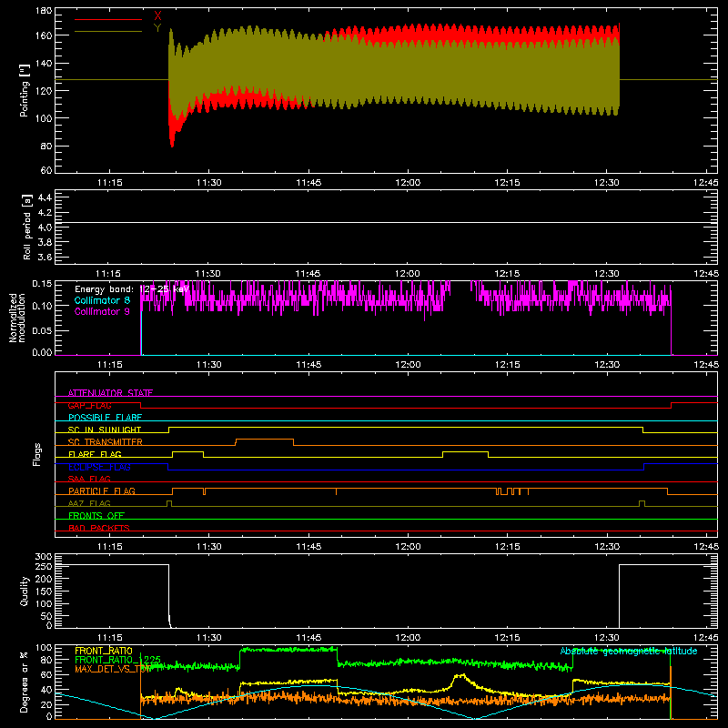Click the "Roll period [s]" axis title
Viewport: 728px width, 728px height.
(x=27, y=227)
